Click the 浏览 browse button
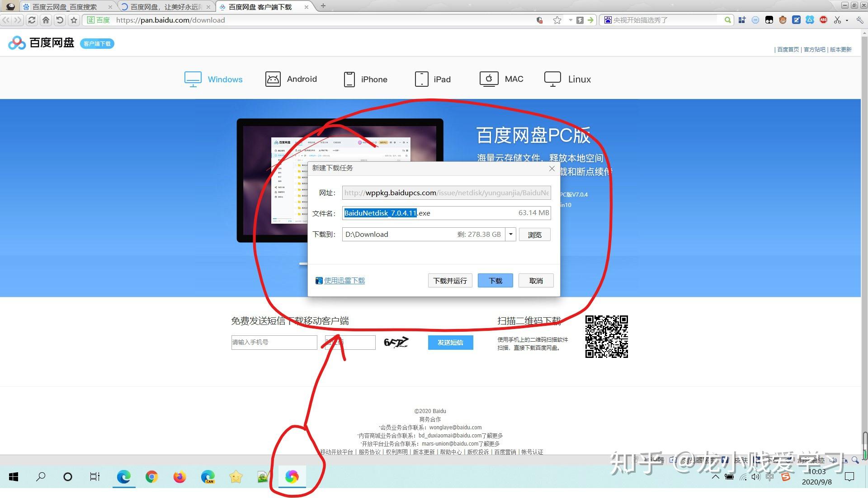This screenshot has width=868, height=498. coord(534,235)
